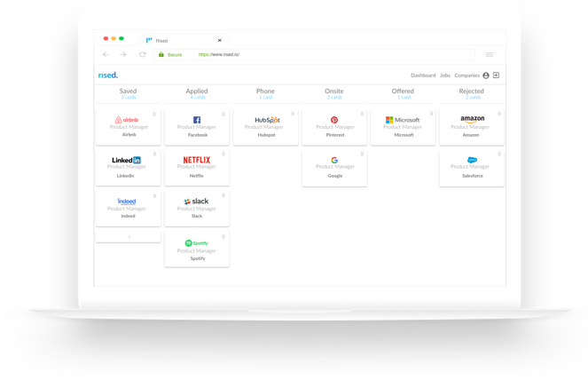Click '1 card' count under Phone
Image resolution: width=588 pixels, height=380 pixels.
[x=265, y=98]
